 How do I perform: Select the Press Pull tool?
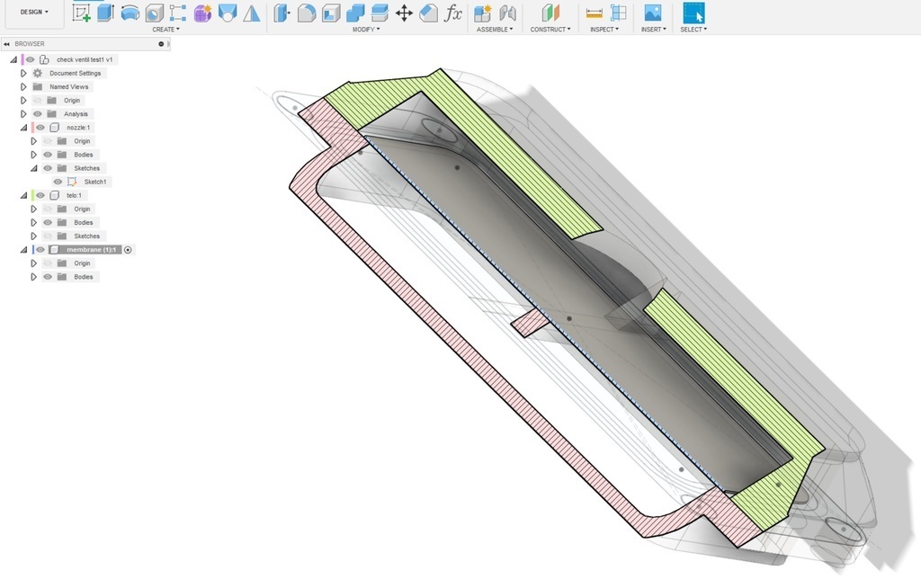[x=279, y=13]
